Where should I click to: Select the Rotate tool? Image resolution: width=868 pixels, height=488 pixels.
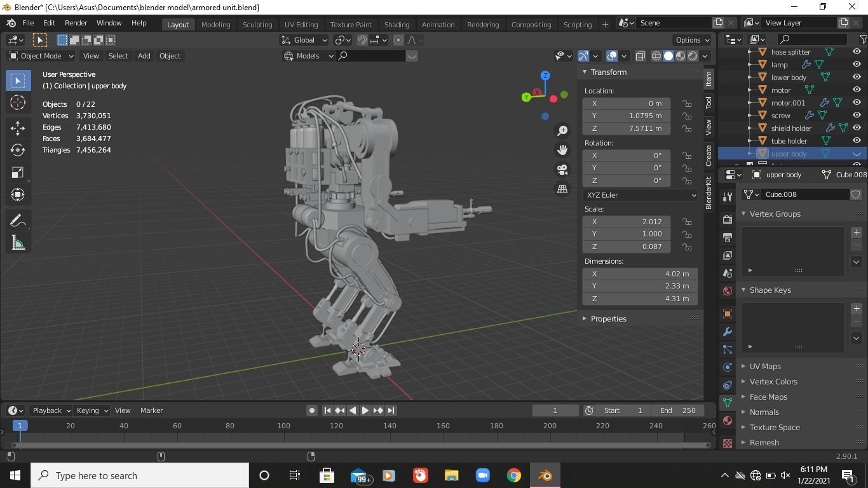(18, 150)
